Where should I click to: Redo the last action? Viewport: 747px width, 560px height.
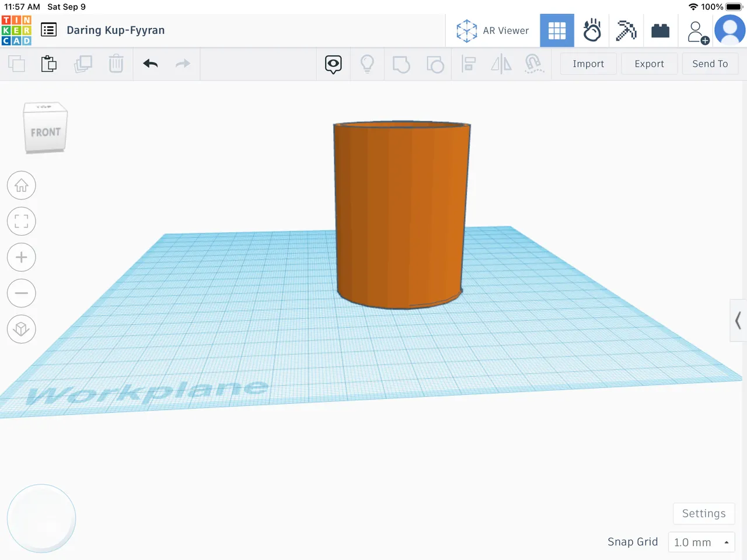(183, 64)
